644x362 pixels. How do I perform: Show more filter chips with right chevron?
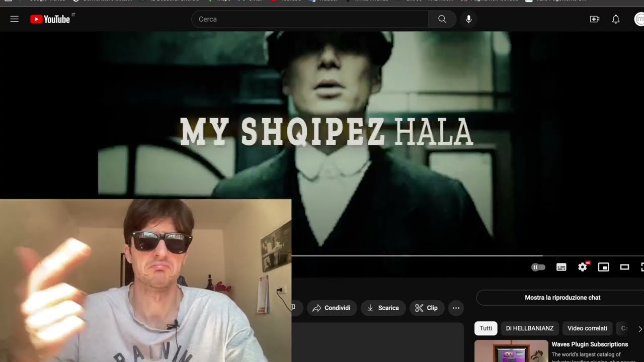pyautogui.click(x=639, y=329)
